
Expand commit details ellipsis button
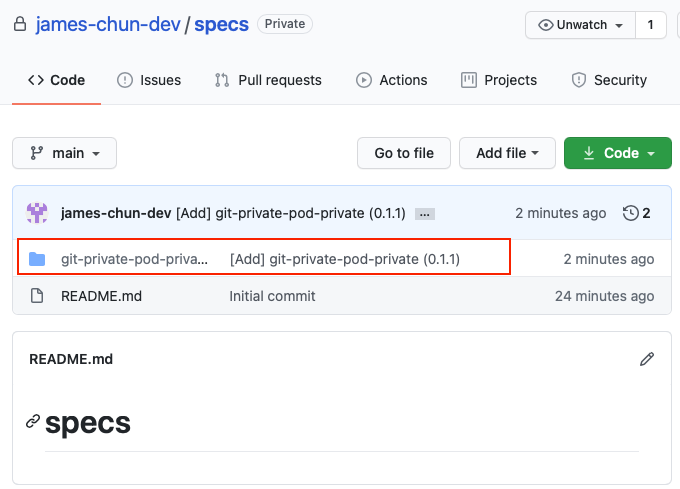[425, 214]
